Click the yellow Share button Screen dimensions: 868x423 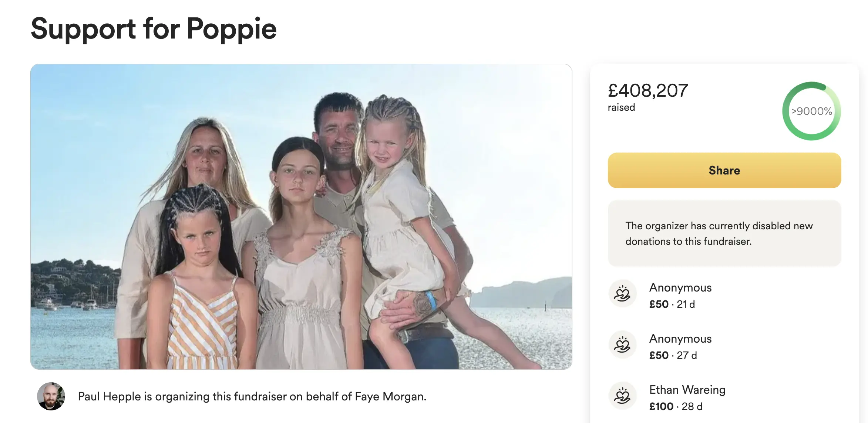[724, 170]
